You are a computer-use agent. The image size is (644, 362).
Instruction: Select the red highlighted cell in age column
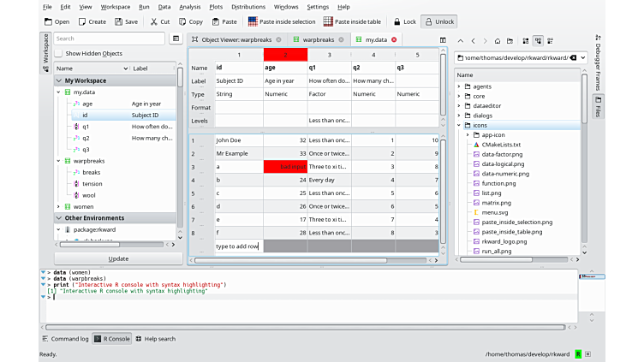[285, 167]
